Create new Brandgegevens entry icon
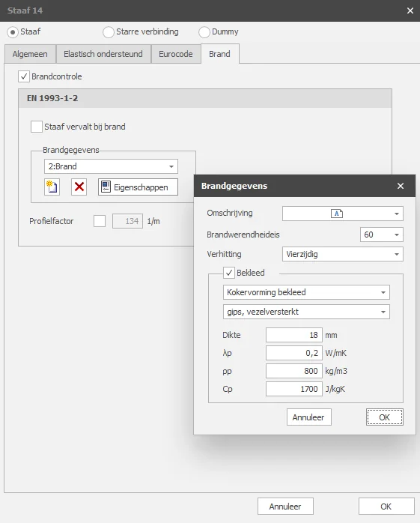 pyautogui.click(x=52, y=187)
